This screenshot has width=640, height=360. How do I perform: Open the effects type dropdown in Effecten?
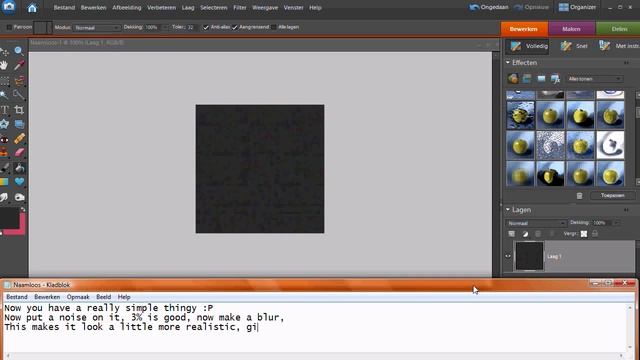(x=595, y=79)
